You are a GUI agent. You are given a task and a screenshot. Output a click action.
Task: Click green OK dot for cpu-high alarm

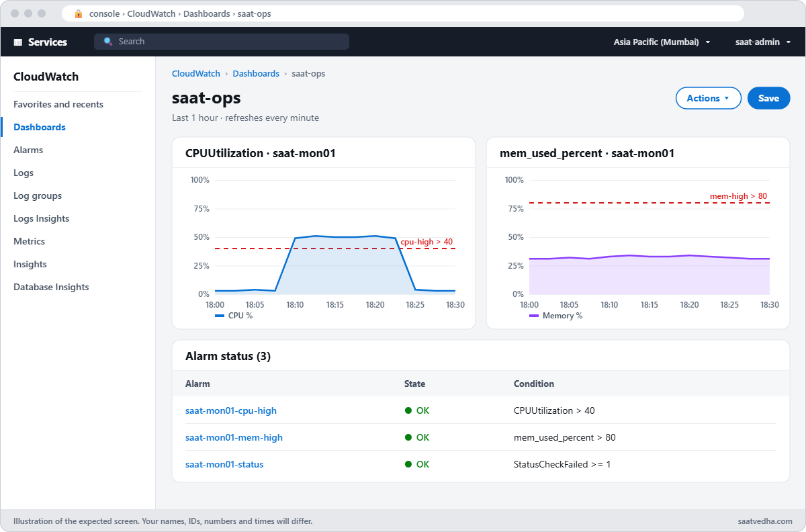(x=408, y=410)
